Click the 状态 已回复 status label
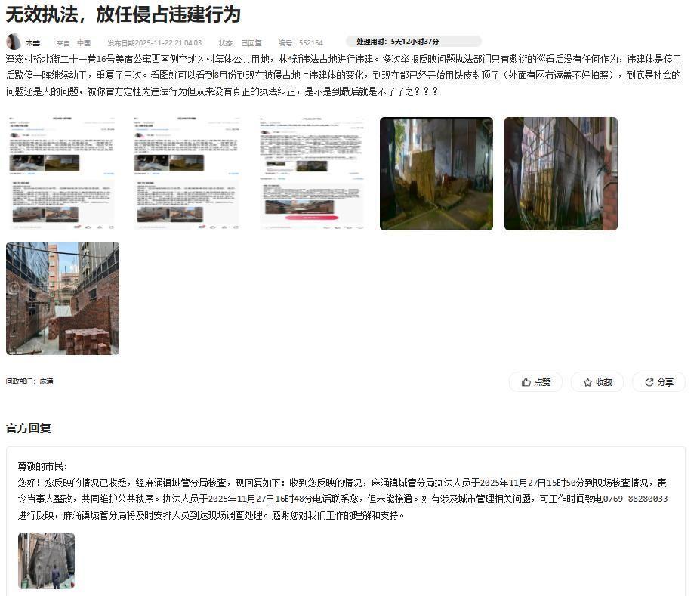The height and width of the screenshot is (596, 700). click(240, 43)
